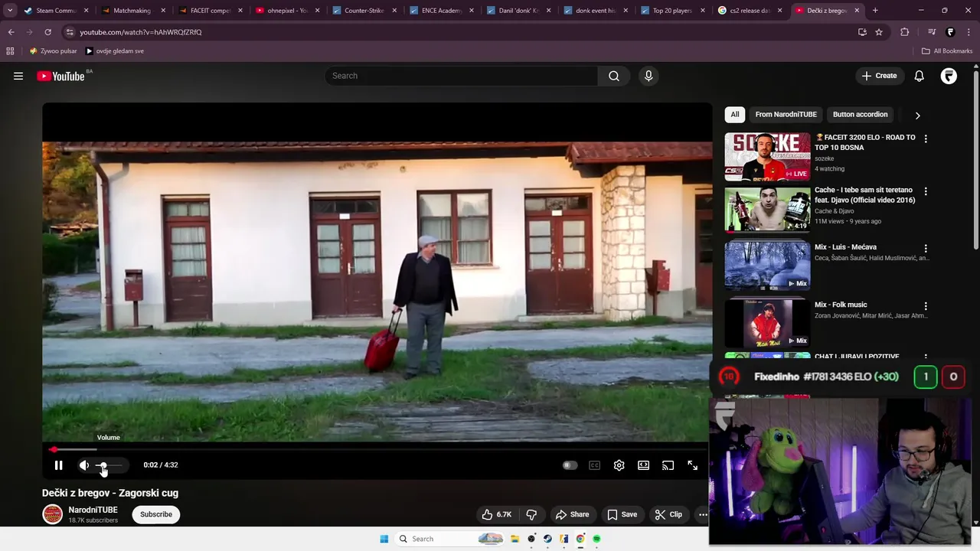Go to the YouTube home logo
Image resolution: width=980 pixels, height=551 pixels.
[60, 76]
